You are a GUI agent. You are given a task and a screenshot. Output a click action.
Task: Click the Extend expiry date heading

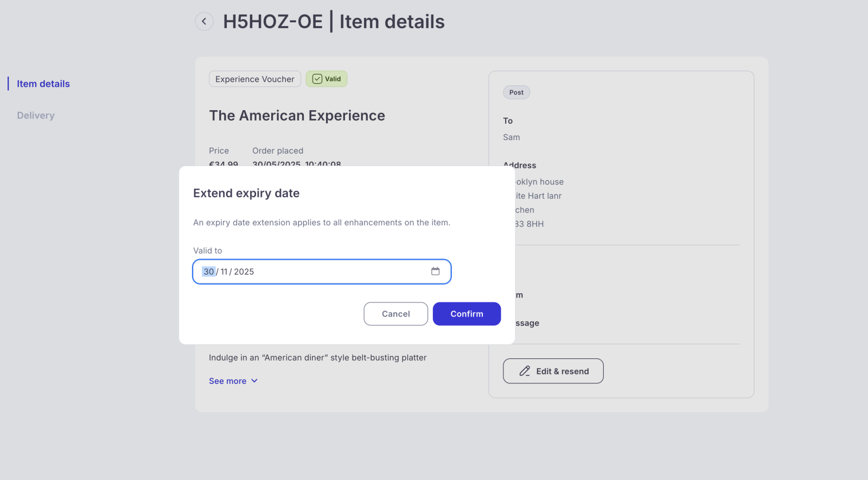point(246,193)
